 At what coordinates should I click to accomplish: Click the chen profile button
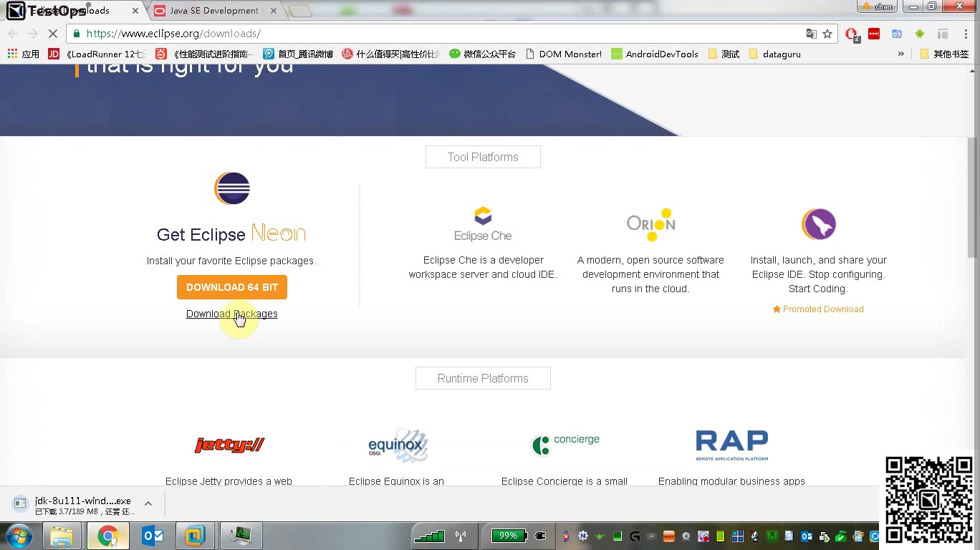click(x=878, y=6)
